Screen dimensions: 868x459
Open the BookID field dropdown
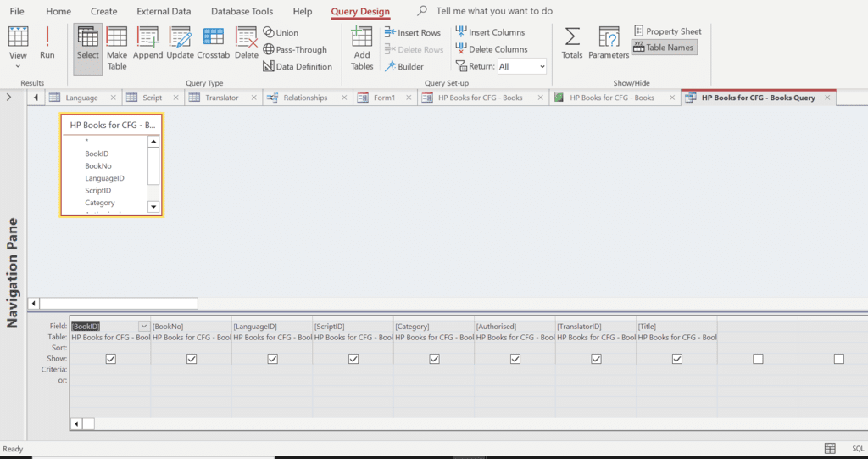point(144,327)
